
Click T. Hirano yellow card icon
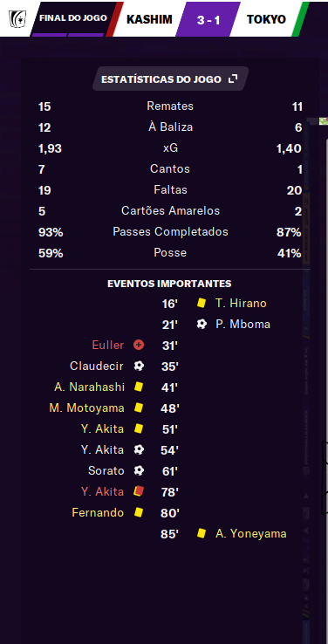202,303
